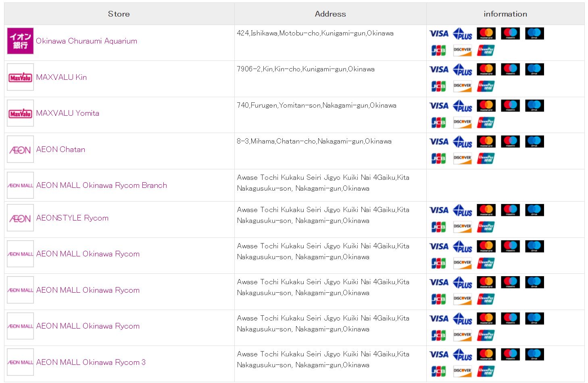Click the UnionPay icon in the MAXVALU Kin row
The image size is (588, 383).
486,86
